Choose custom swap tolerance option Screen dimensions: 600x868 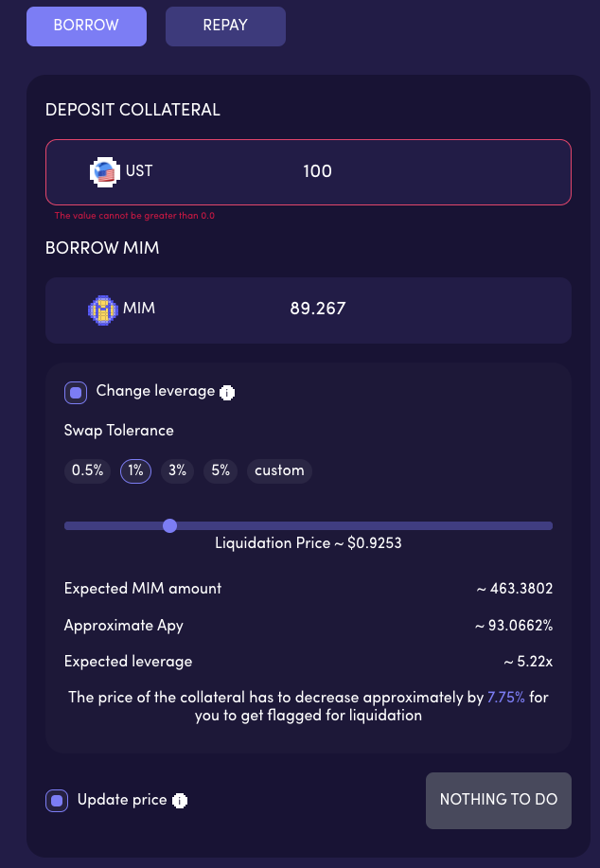[x=279, y=470]
